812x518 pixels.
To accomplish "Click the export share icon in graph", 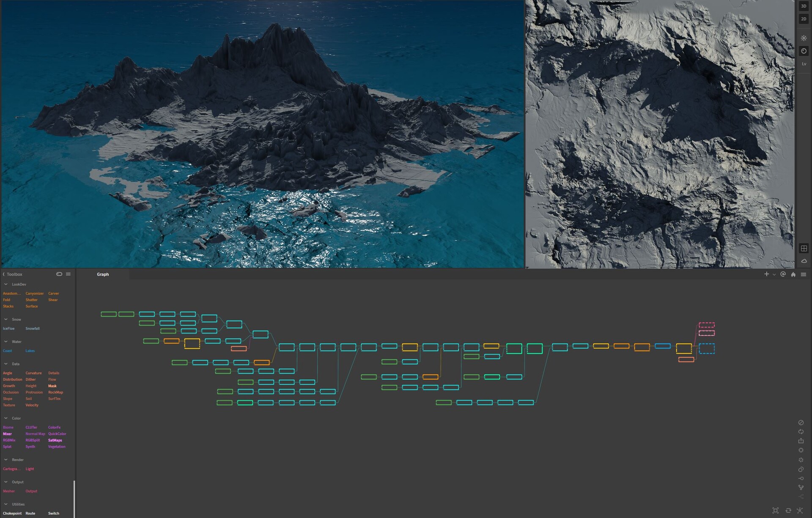I will [801, 441].
